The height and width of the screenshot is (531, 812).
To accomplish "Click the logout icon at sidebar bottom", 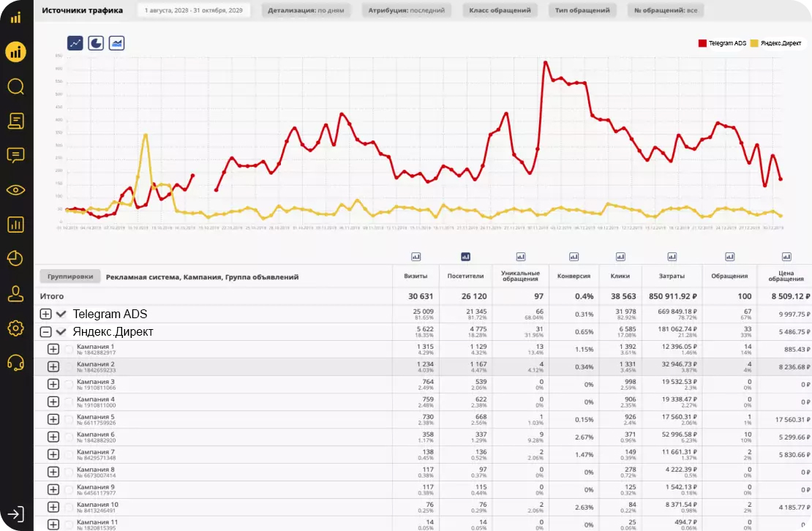I will (16, 513).
